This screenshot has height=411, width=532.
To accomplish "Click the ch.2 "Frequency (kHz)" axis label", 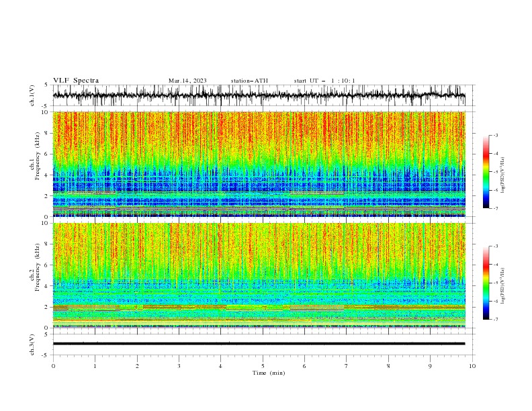I will coord(38,267).
